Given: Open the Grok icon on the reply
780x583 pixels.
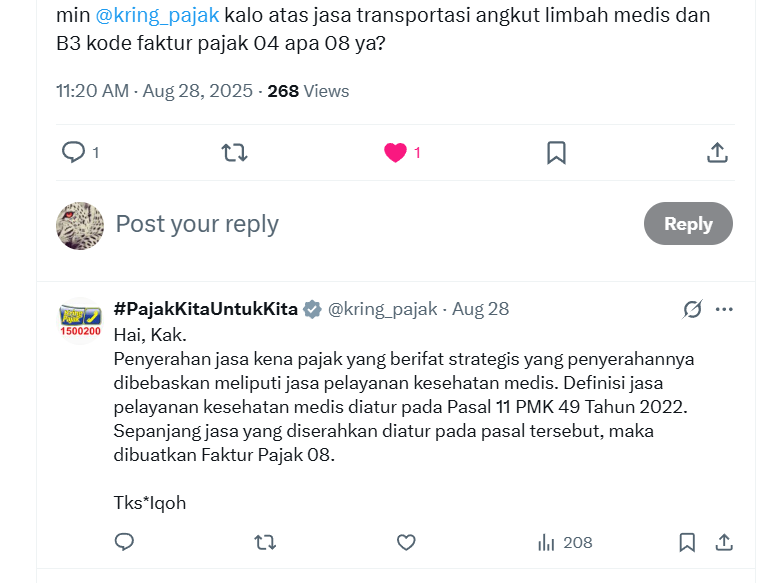Looking at the screenshot, I should 692,309.
